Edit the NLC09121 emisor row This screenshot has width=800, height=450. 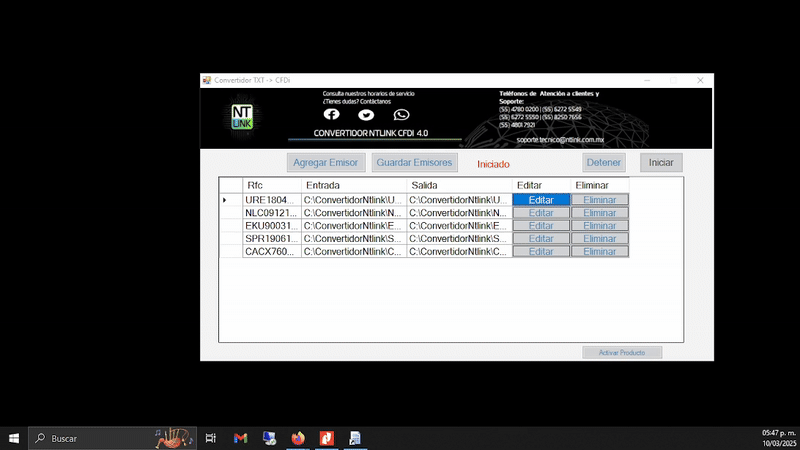pyautogui.click(x=541, y=213)
